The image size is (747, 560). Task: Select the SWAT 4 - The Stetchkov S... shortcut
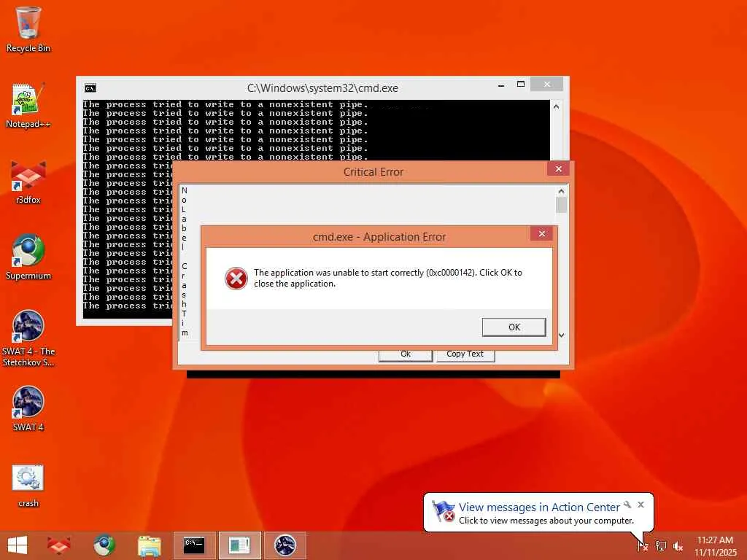click(28, 338)
